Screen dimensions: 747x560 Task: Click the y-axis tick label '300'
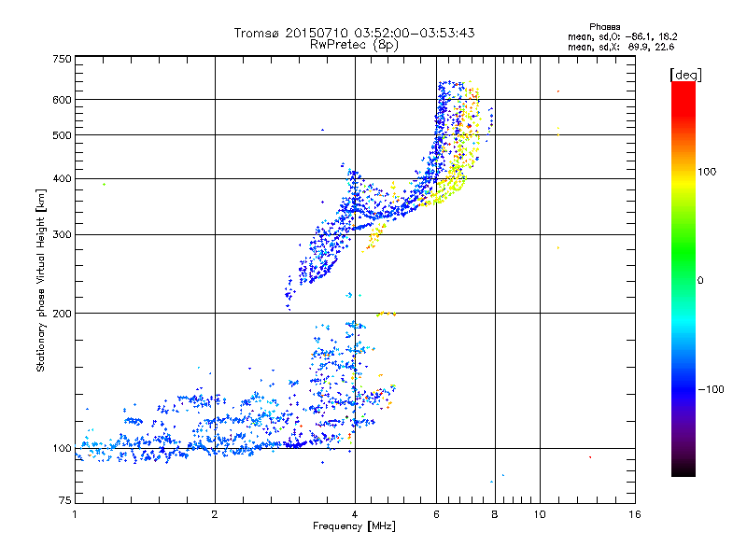pyautogui.click(x=63, y=235)
